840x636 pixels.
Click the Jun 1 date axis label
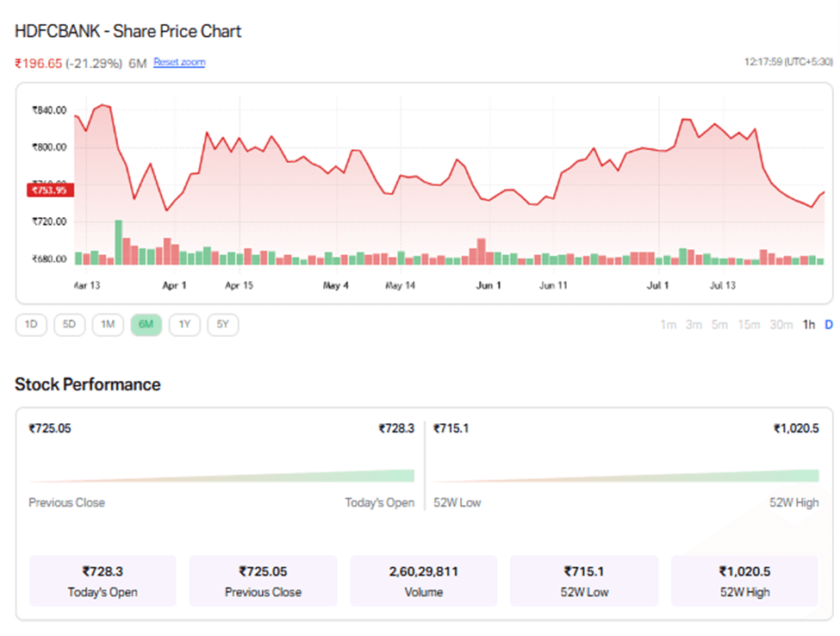click(488, 285)
